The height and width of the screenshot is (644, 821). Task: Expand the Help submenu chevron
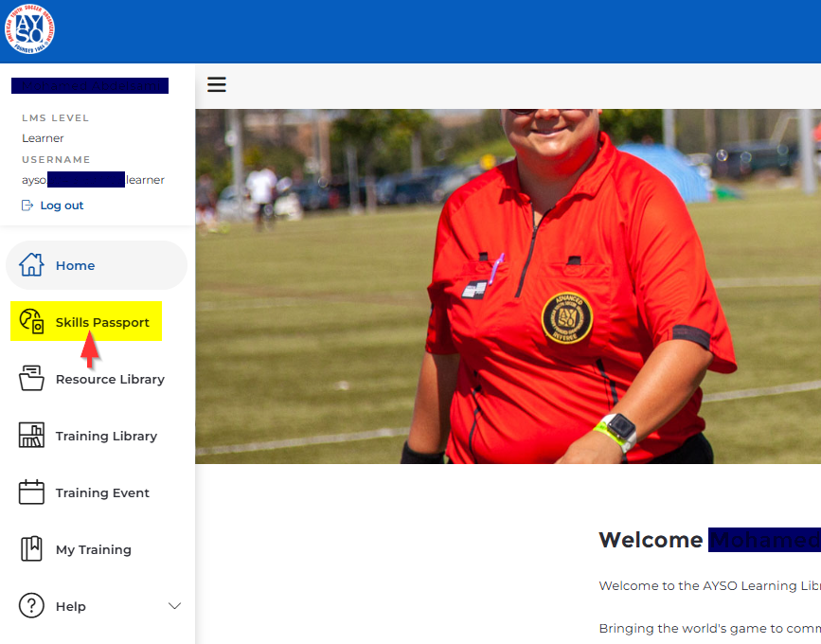point(174,606)
